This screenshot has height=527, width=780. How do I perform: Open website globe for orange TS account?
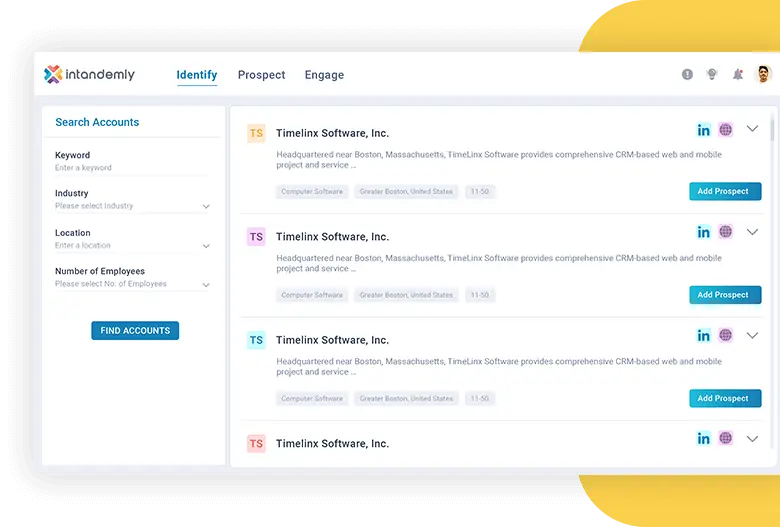726,130
